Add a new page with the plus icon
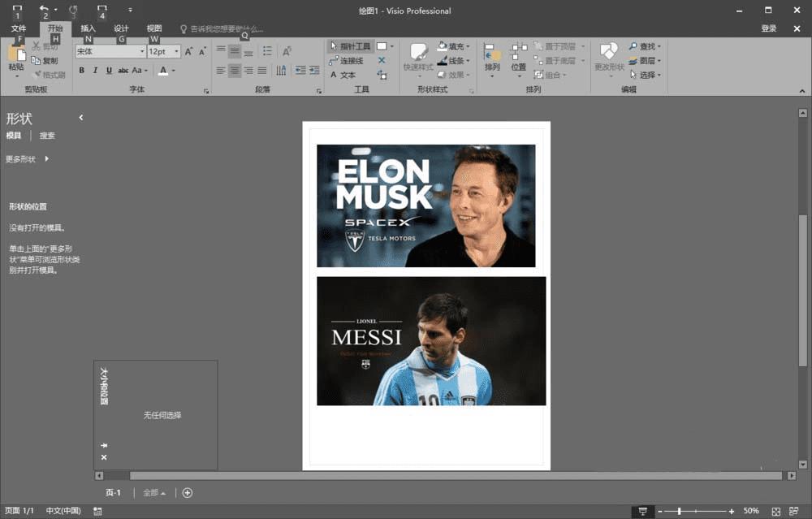The image size is (812, 519). coord(188,493)
